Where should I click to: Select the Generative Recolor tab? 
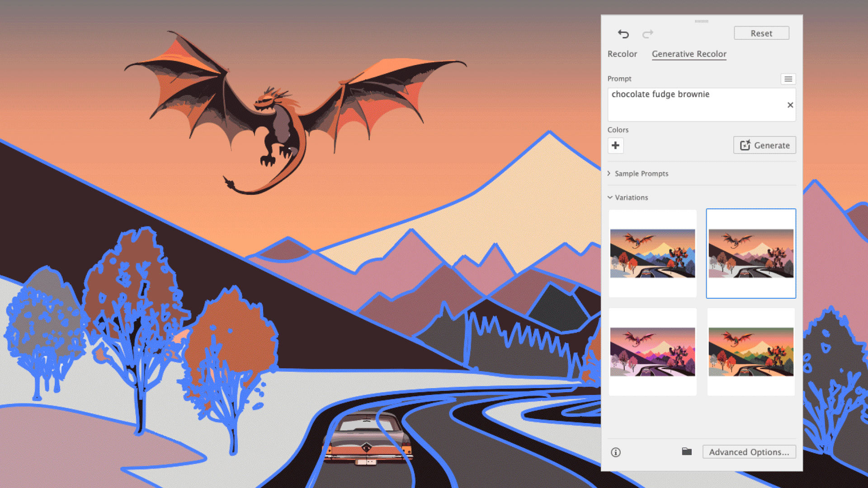click(x=689, y=54)
